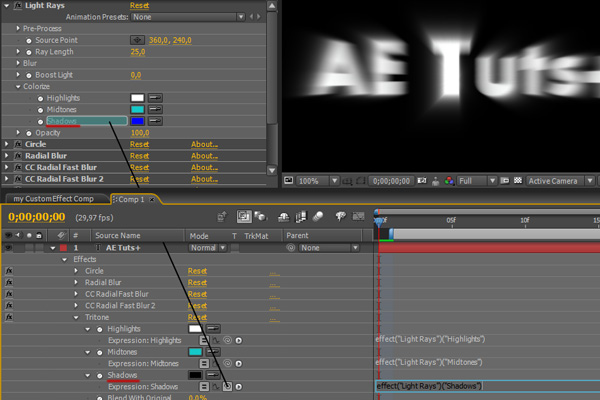Toggle Source Point stopwatch

point(29,40)
